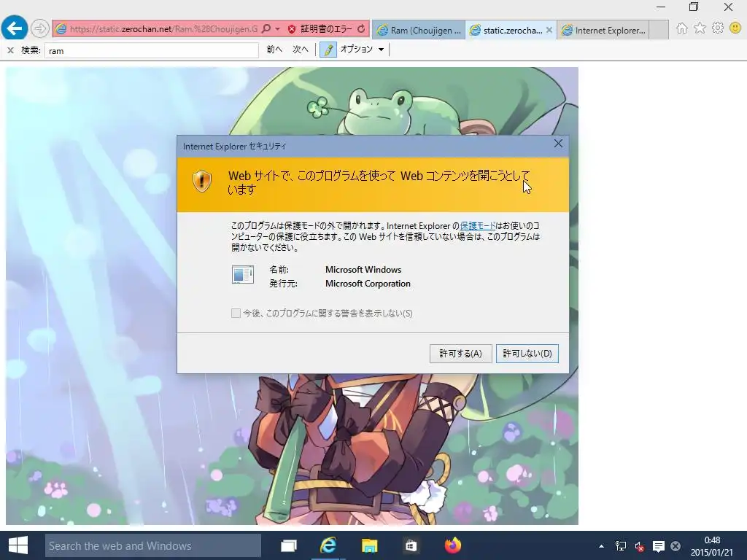
Task: Switch to the Internet Explorer... tab
Action: pyautogui.click(x=603, y=30)
